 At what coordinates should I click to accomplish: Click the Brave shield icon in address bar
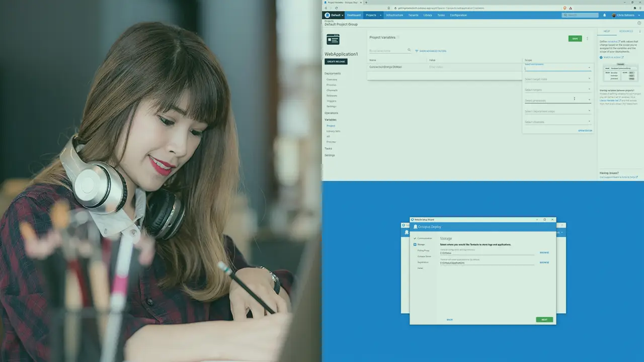click(565, 8)
